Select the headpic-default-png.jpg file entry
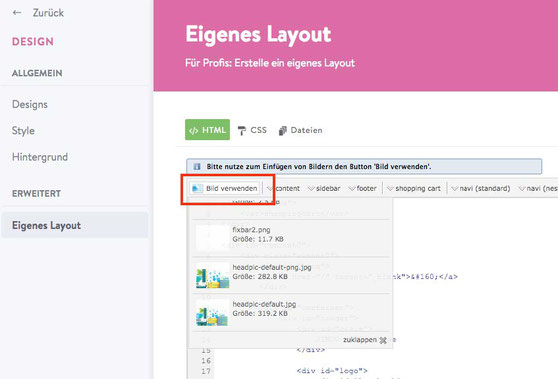Image resolution: width=558 pixels, height=379 pixels. (291, 275)
